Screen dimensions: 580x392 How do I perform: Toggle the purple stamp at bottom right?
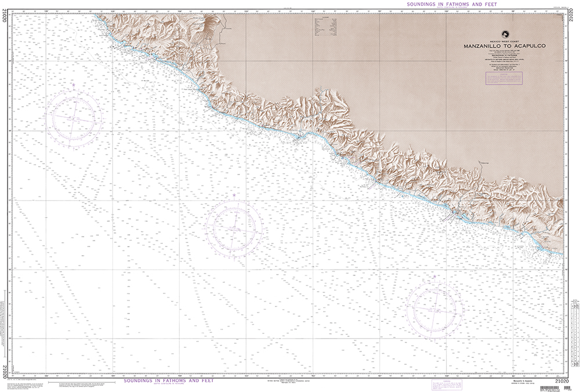(x=445, y=385)
